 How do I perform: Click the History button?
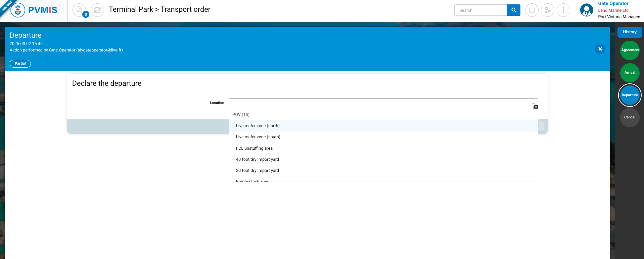coord(630,32)
